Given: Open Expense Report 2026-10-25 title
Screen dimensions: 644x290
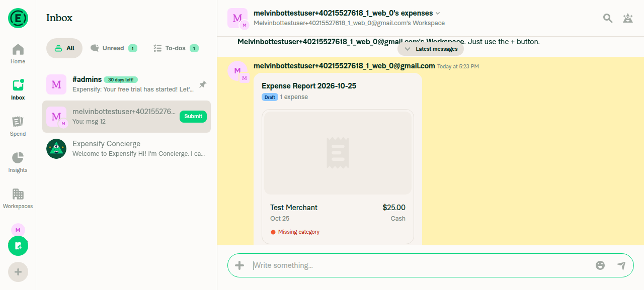Looking at the screenshot, I should tap(309, 86).
